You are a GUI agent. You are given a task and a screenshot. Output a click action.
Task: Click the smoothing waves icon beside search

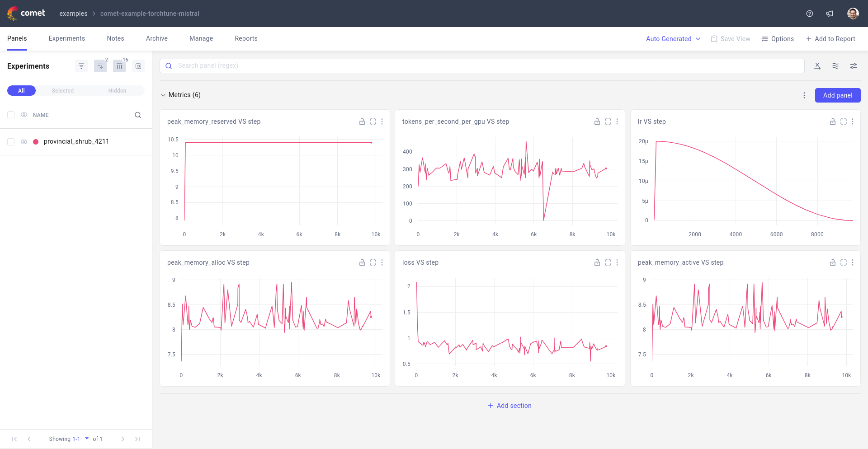(x=835, y=66)
